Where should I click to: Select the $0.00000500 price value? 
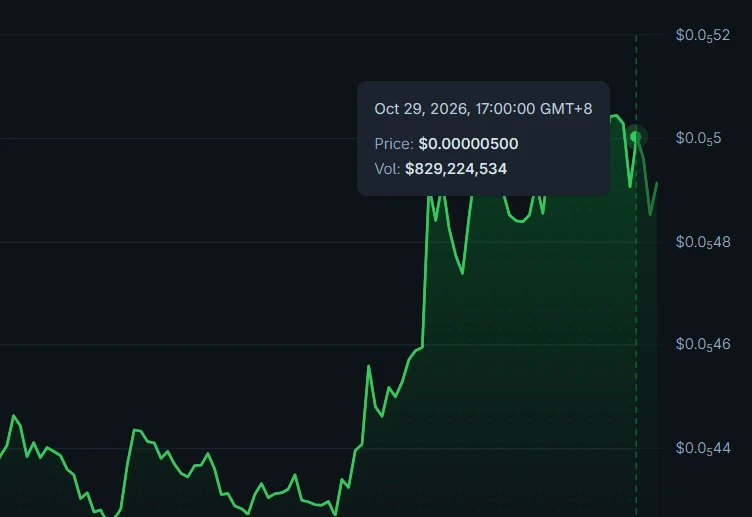click(468, 144)
